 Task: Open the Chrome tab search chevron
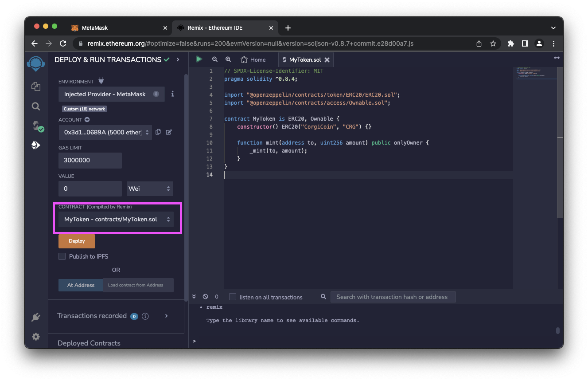[553, 28]
